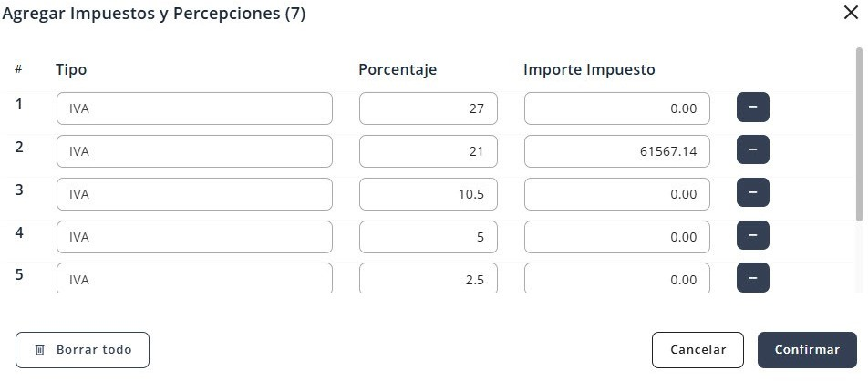Edit the Porcentaje field showing 27
The width and height of the screenshot is (868, 381).
pyautogui.click(x=428, y=108)
